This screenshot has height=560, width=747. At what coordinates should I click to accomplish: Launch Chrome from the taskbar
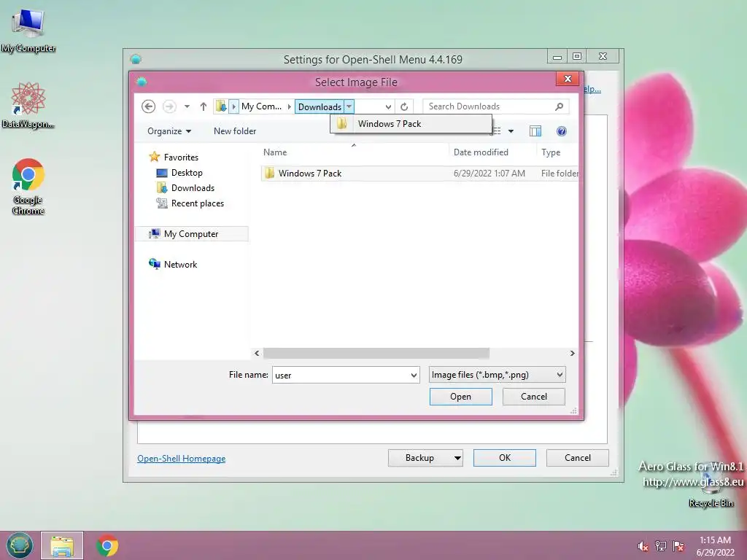[107, 545]
